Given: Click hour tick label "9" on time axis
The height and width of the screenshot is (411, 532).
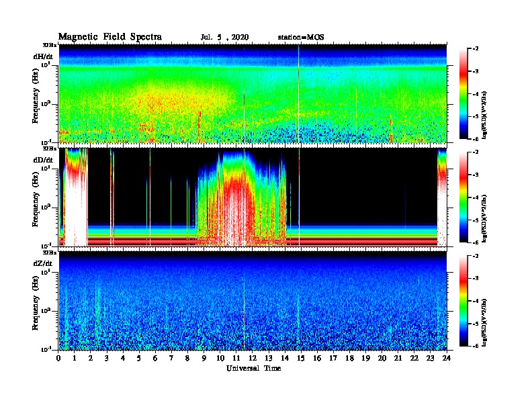Looking at the screenshot, I should [204, 359].
